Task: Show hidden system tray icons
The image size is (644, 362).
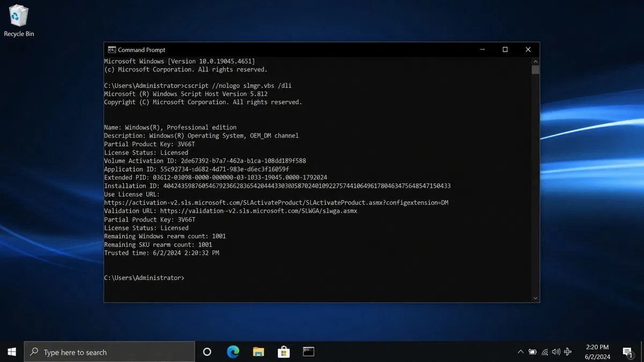Action: tap(520, 352)
